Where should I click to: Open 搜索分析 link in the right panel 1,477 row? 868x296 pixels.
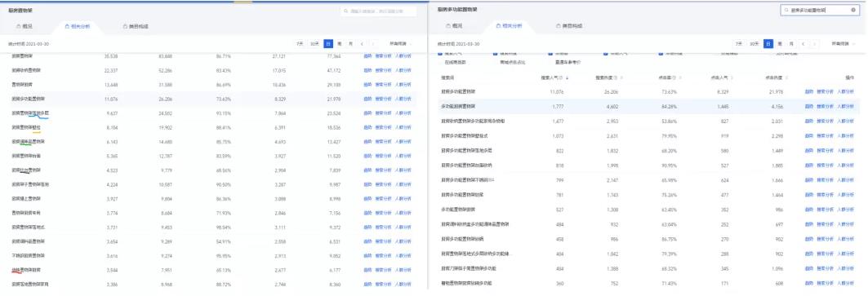(x=826, y=121)
